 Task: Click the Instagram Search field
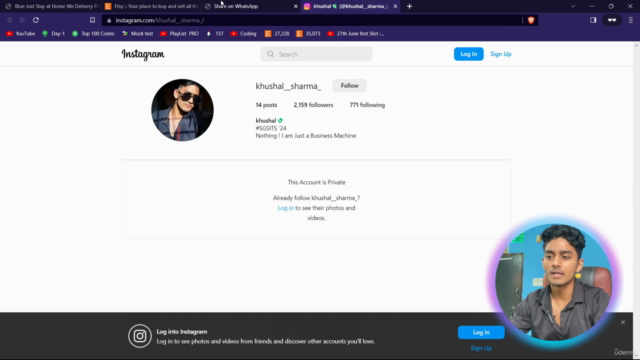pos(316,54)
